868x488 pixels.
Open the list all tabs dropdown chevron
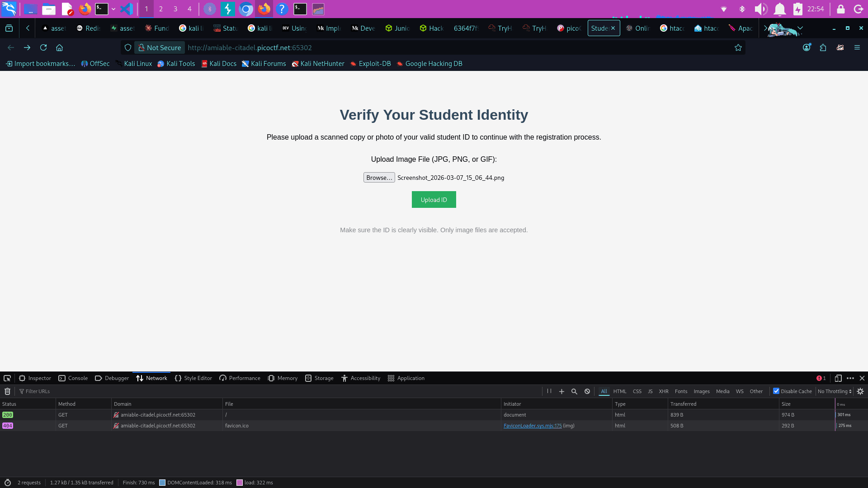coord(800,28)
